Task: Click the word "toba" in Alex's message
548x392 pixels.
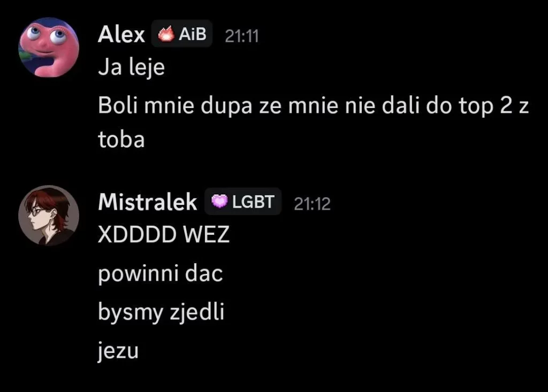Action: point(121,140)
